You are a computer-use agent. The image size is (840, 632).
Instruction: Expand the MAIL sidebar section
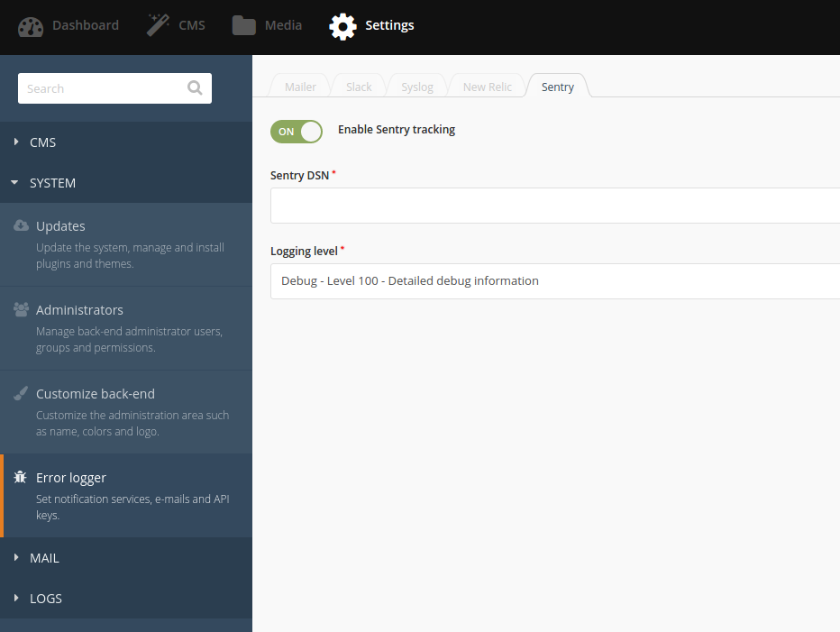pos(126,558)
